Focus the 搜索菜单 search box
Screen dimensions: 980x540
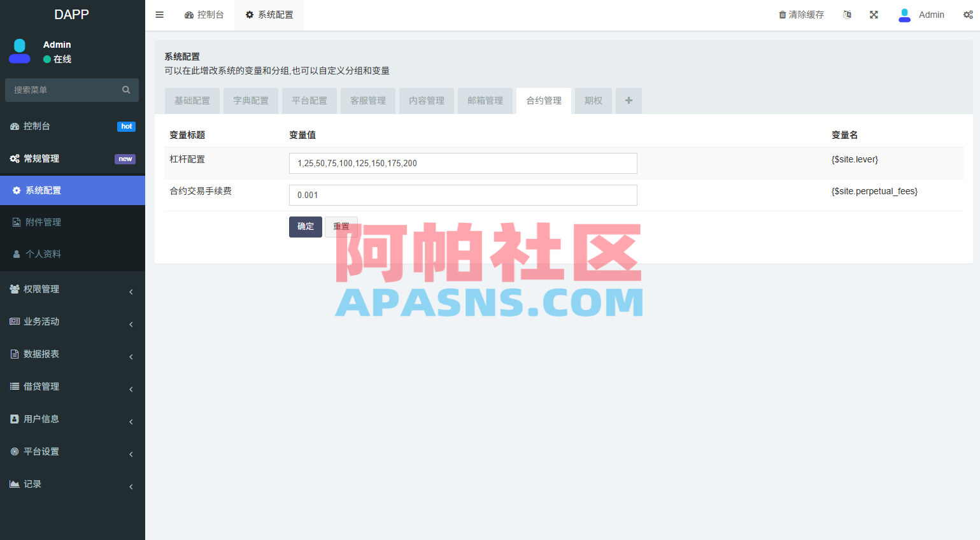pyautogui.click(x=72, y=90)
